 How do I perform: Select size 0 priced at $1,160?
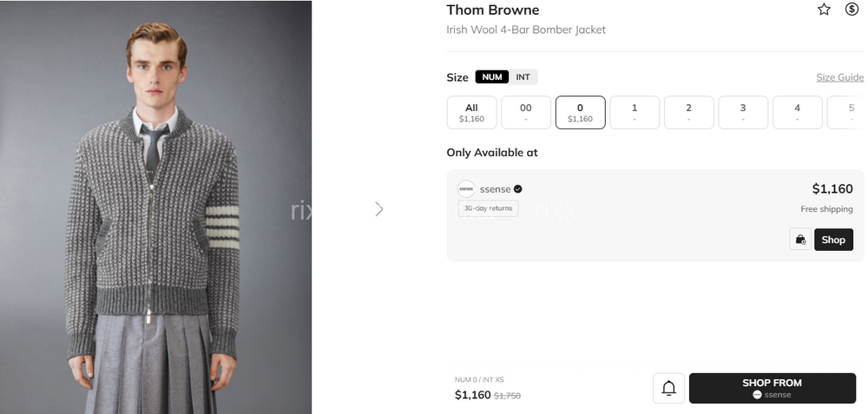pyautogui.click(x=580, y=112)
